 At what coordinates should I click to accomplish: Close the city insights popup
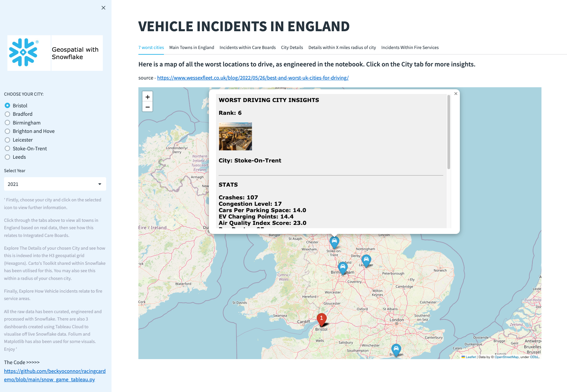(456, 94)
